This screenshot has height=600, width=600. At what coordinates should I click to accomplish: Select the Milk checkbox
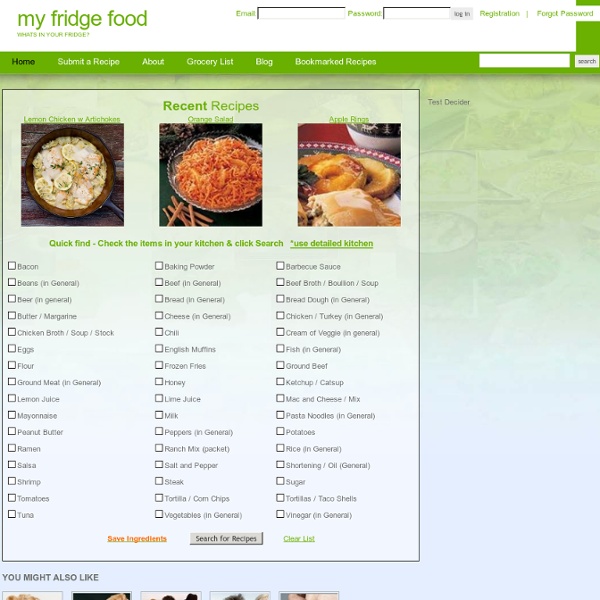[159, 415]
